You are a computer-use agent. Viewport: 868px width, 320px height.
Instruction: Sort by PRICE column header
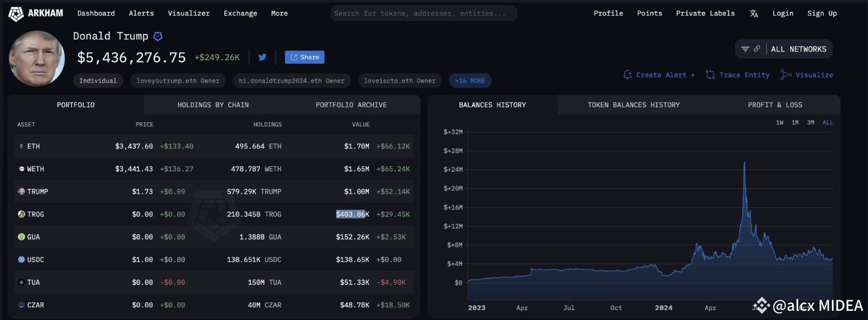click(x=144, y=124)
